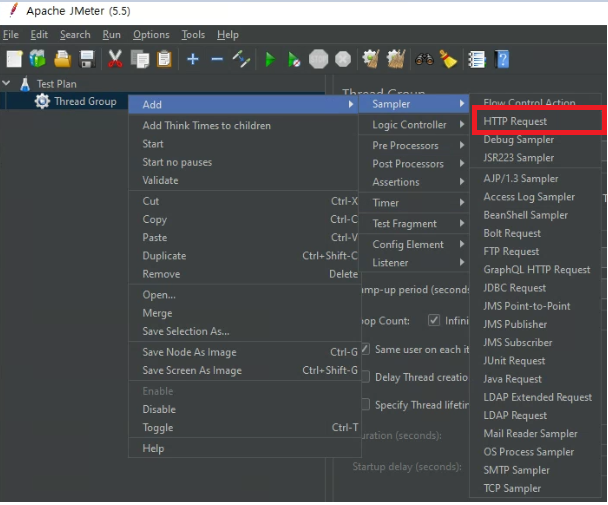Image resolution: width=608 pixels, height=505 pixels.
Task: Click the Copy icon in toolbar
Action: (x=140, y=59)
